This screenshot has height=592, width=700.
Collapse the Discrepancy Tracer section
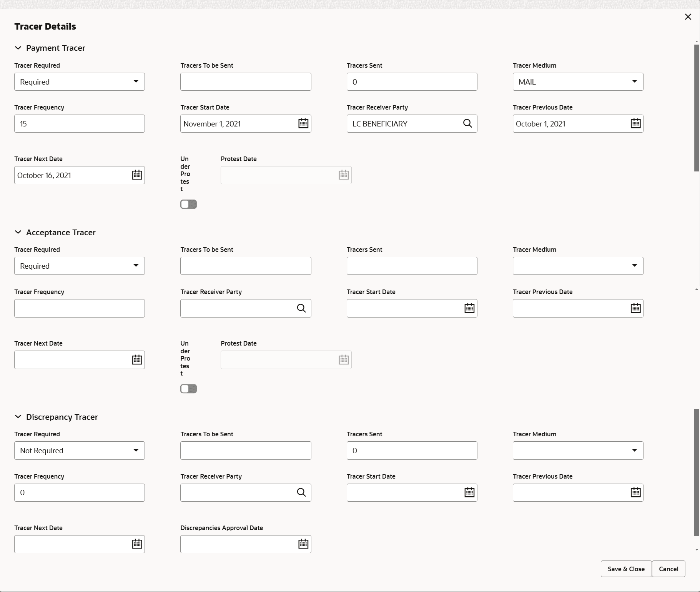18,417
